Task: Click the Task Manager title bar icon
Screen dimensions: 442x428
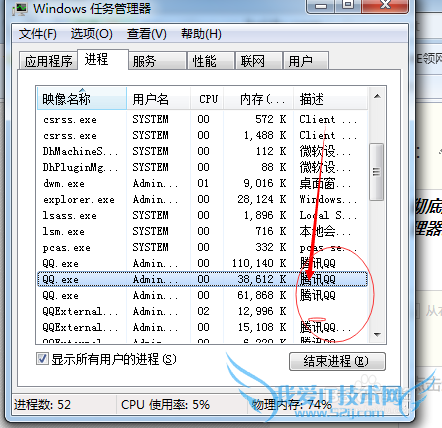Action: click(x=20, y=8)
